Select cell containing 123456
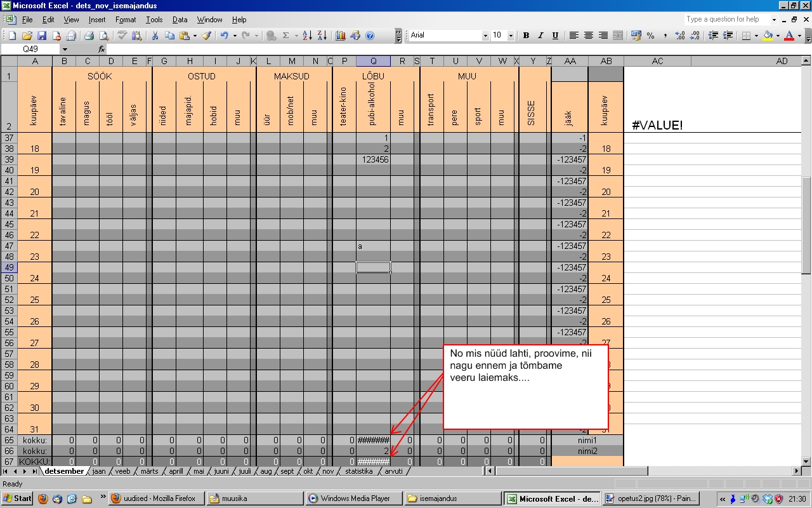Image resolution: width=812 pixels, height=508 pixels. click(373, 159)
